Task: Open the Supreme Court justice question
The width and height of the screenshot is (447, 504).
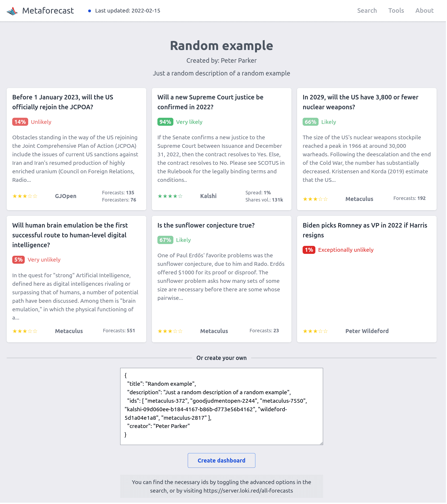Action: pos(210,102)
